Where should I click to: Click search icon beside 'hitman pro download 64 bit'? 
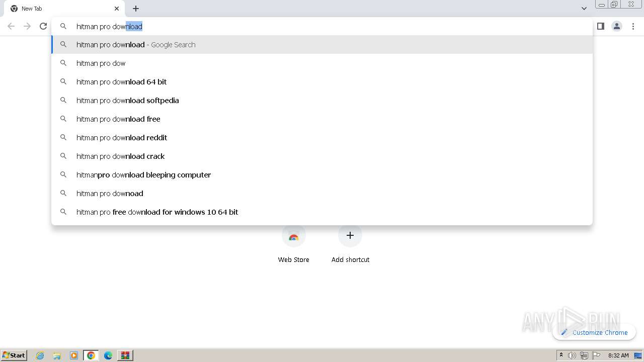(x=63, y=81)
